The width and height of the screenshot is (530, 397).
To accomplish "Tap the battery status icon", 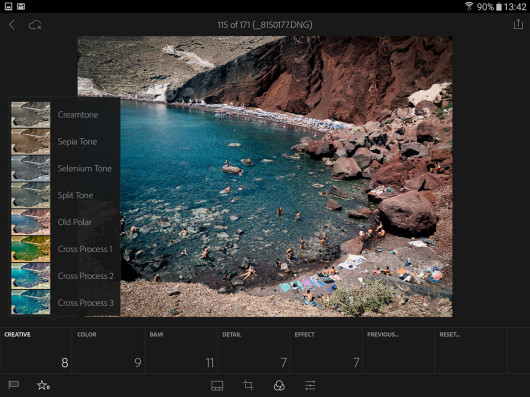I will pos(499,6).
